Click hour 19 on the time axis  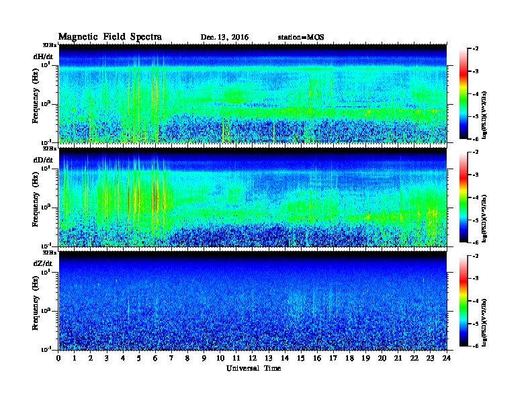[x=365, y=359]
